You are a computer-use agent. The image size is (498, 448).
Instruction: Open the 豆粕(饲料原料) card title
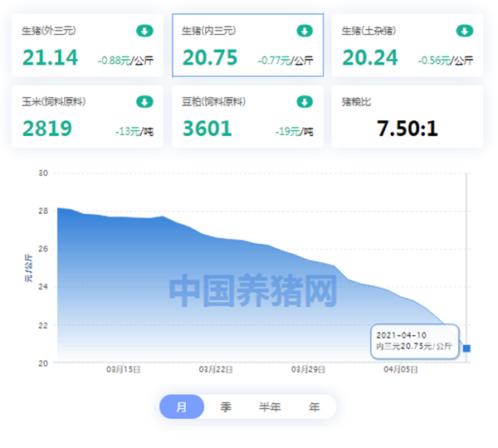[x=213, y=102]
